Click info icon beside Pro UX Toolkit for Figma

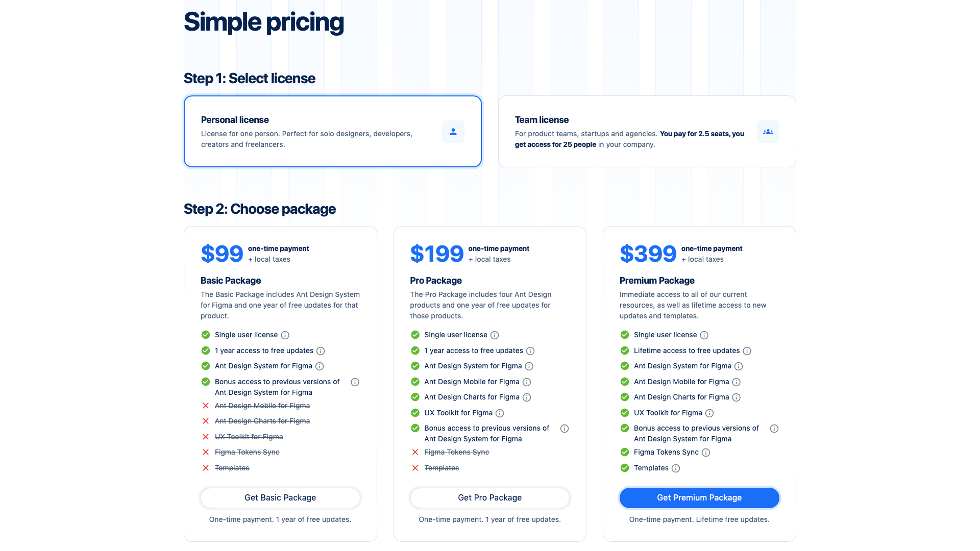500,413
